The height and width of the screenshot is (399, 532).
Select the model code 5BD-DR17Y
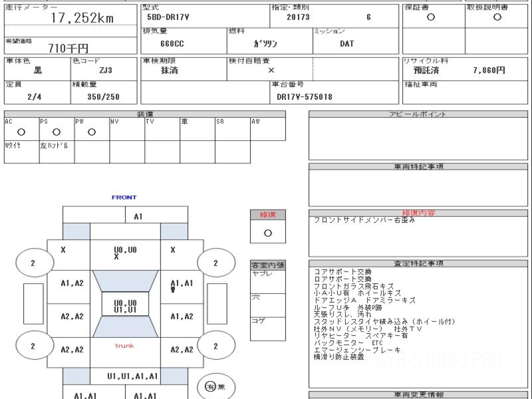point(168,18)
